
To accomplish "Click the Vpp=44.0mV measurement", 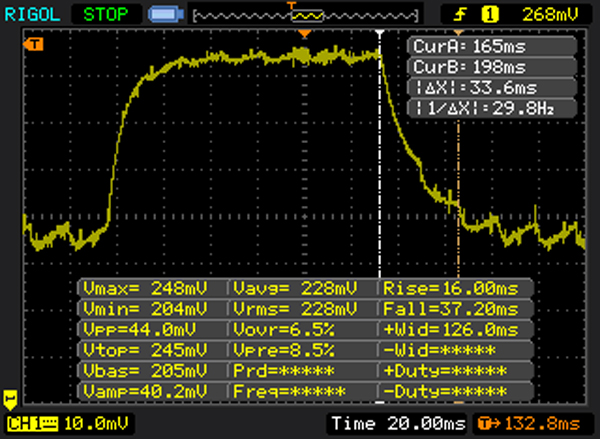I will pyautogui.click(x=152, y=330).
